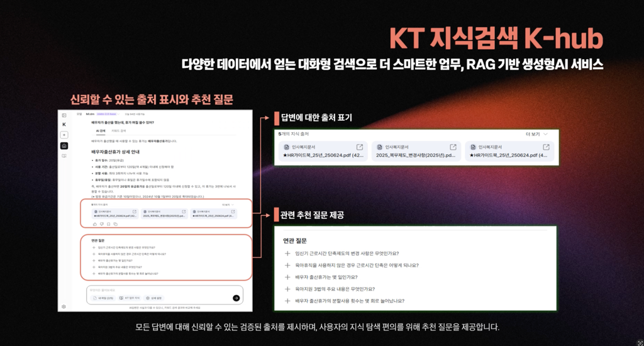The image size is (644, 346).
Task: Select enlarged question 육아휴직을 사용하지 않은 경우 근로시간 단축은
Action: tap(357, 265)
